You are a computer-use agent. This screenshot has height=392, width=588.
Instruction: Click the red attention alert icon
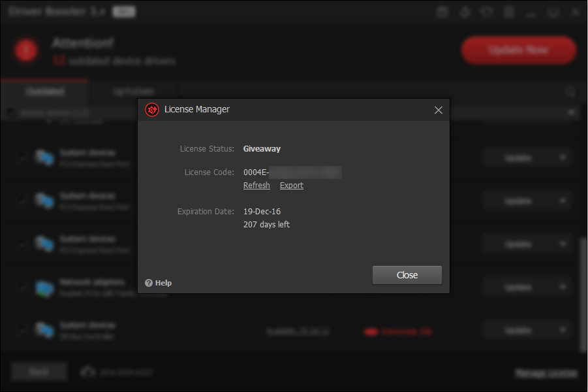click(26, 50)
